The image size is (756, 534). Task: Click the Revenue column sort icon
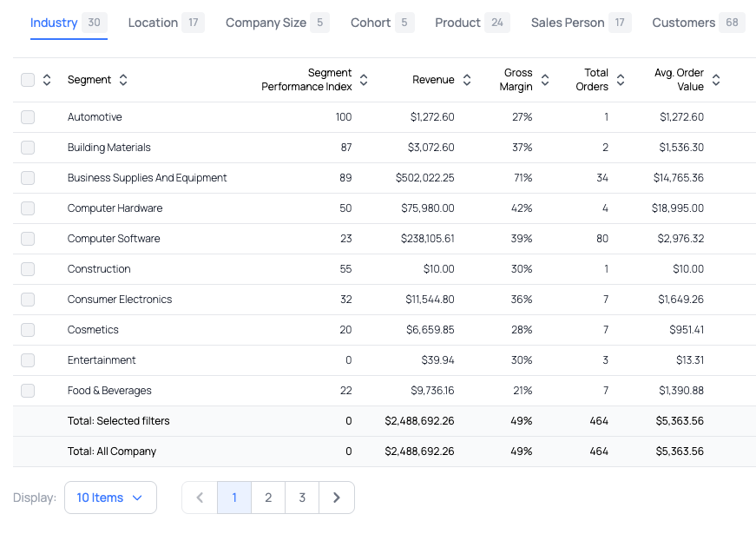point(467,80)
